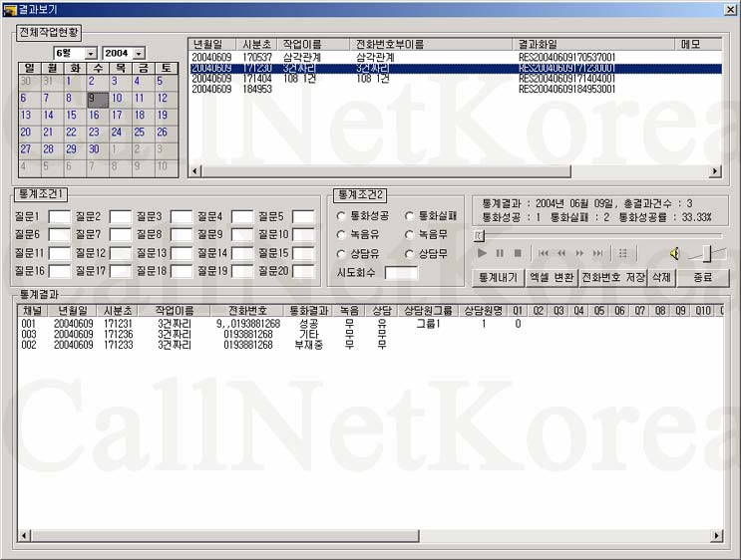Image resolution: width=741 pixels, height=560 pixels.
Task: Click the 엑셀 변환 button
Action: pyautogui.click(x=552, y=277)
